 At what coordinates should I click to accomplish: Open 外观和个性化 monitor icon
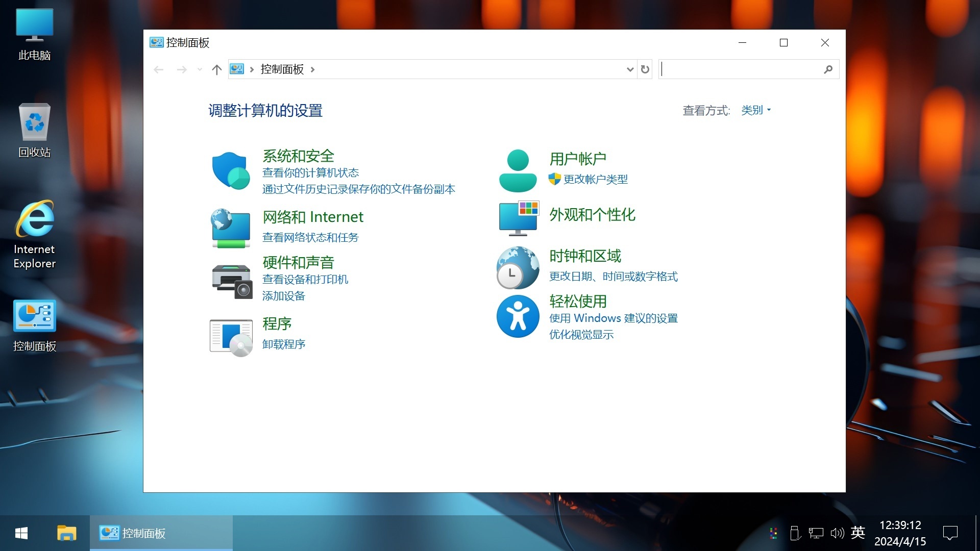[x=519, y=218]
